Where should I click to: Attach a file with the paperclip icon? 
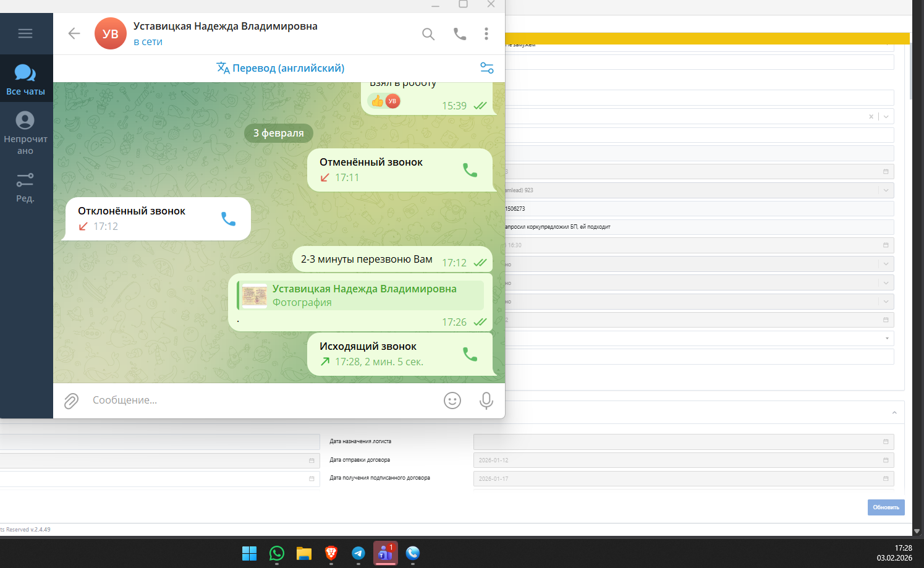point(72,401)
